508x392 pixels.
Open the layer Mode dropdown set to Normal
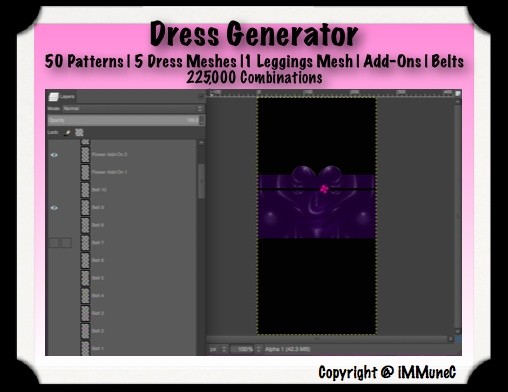tap(132, 109)
